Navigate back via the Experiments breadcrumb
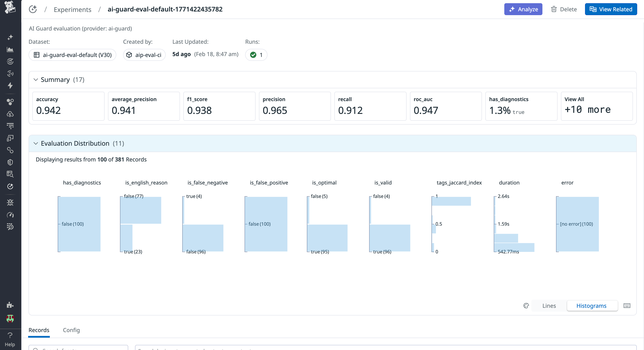Viewport: 644px width, 350px height. coord(72,9)
